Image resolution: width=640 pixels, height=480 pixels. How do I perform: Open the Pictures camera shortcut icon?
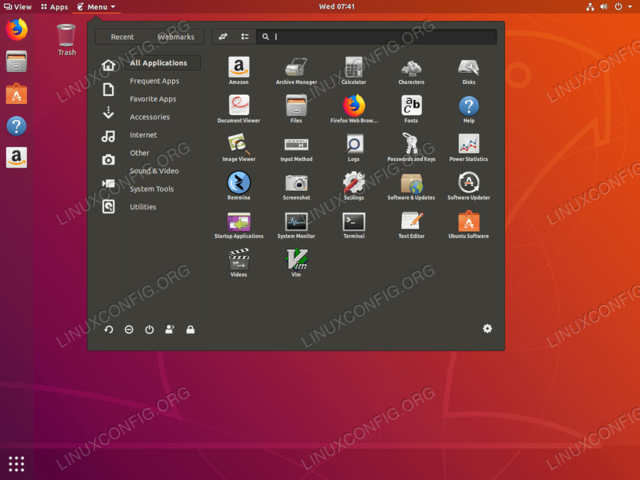click(109, 160)
